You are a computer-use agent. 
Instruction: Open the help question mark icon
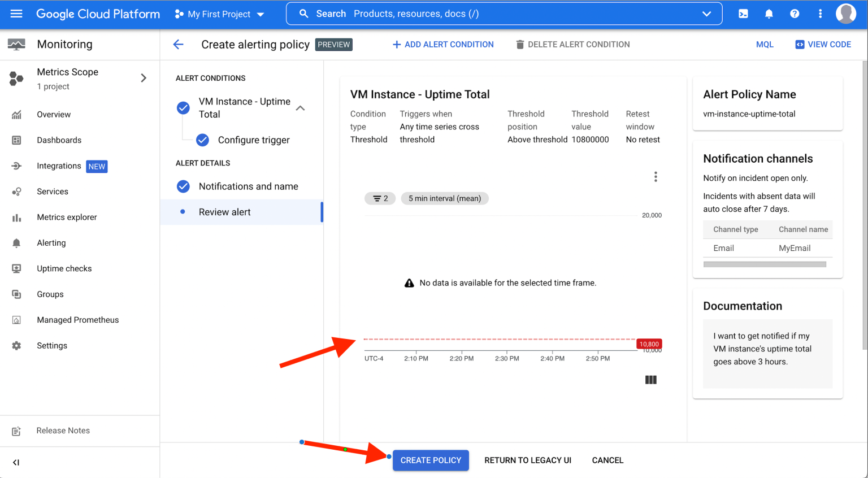point(795,14)
